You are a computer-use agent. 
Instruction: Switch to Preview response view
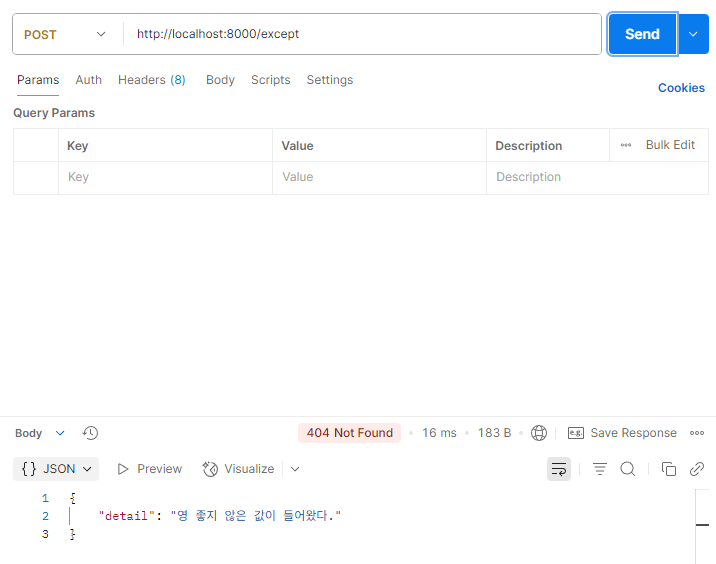[149, 469]
